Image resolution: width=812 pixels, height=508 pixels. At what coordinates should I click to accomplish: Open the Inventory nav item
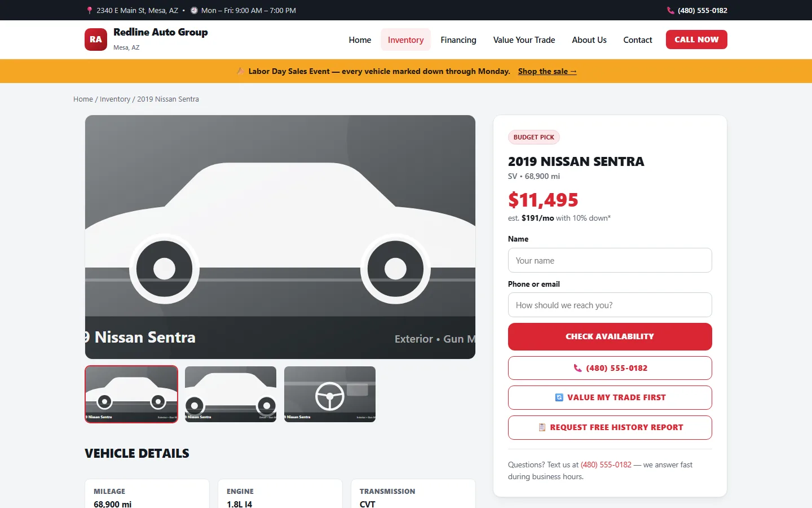click(405, 40)
